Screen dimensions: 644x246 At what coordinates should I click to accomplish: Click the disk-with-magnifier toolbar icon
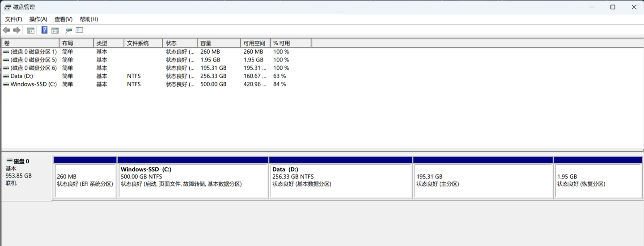coord(68,30)
